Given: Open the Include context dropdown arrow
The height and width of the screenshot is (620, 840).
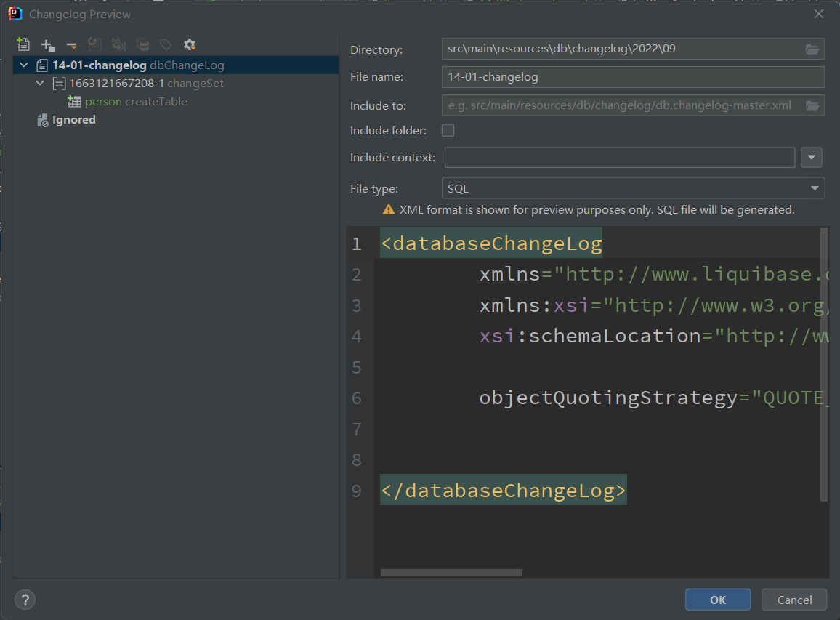Looking at the screenshot, I should tap(812, 157).
